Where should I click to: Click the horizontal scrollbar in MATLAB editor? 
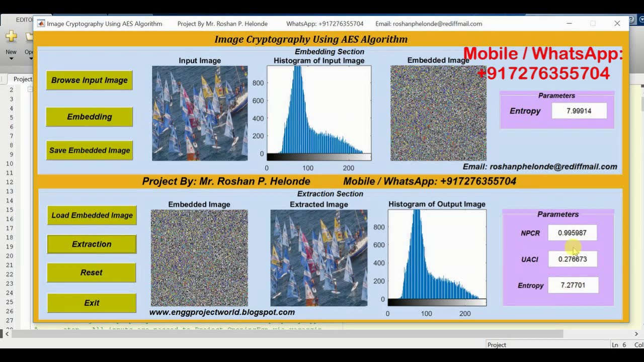[x=287, y=334]
